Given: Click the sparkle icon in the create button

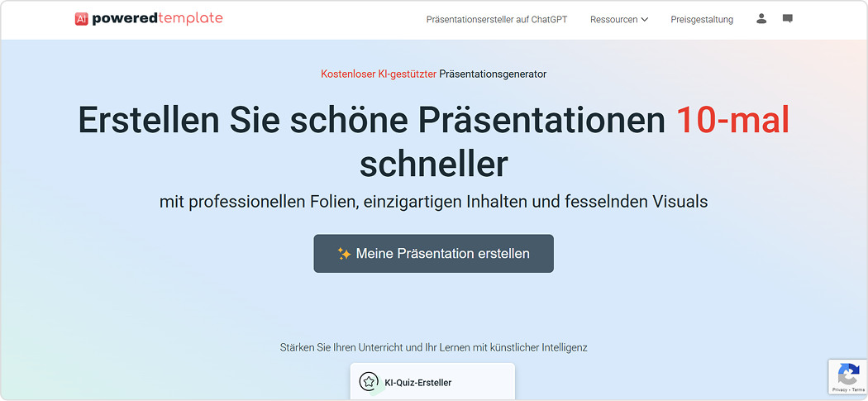Looking at the screenshot, I should pyautogui.click(x=345, y=254).
